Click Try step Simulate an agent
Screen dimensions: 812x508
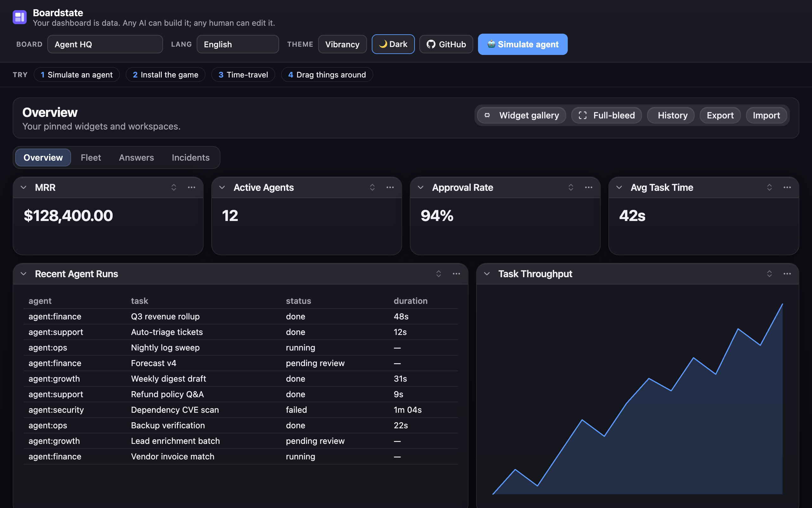click(76, 75)
